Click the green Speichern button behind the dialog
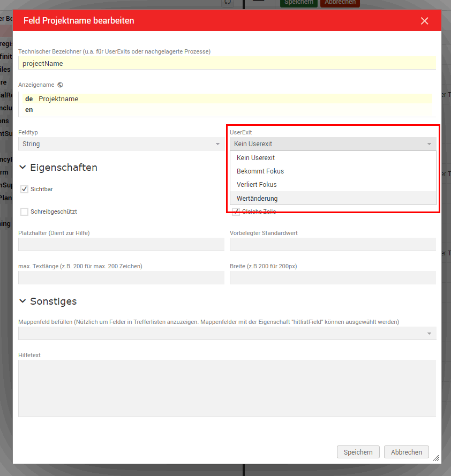451x476 pixels. click(298, 3)
